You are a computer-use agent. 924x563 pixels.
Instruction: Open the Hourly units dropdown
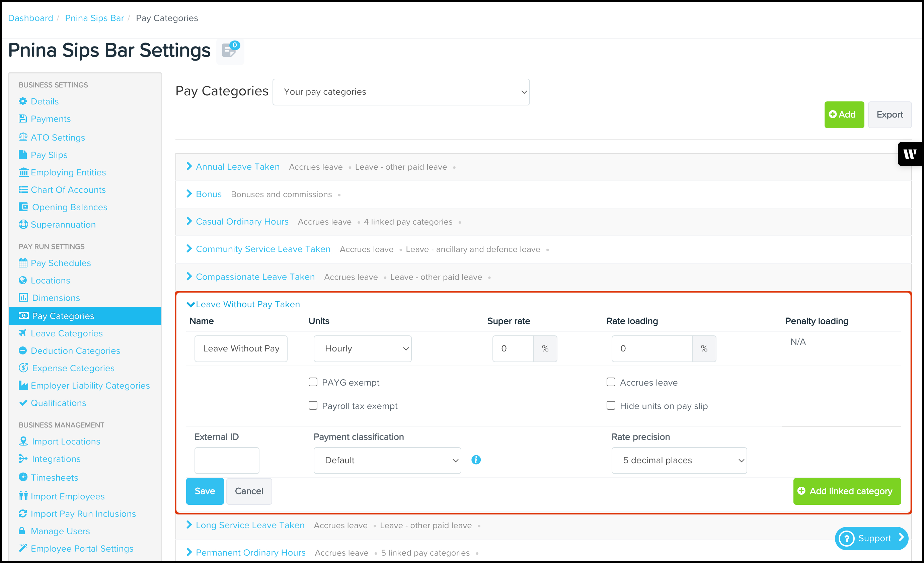click(x=362, y=348)
